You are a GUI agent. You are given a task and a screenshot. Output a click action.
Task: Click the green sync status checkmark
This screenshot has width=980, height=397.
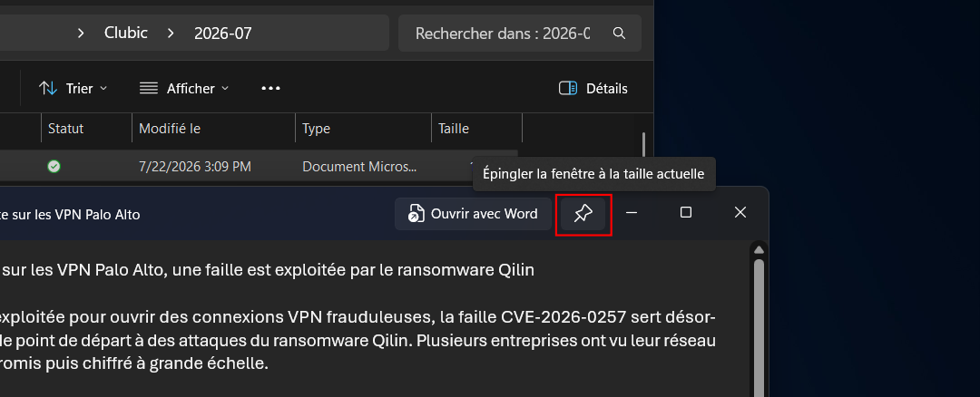[x=54, y=167]
